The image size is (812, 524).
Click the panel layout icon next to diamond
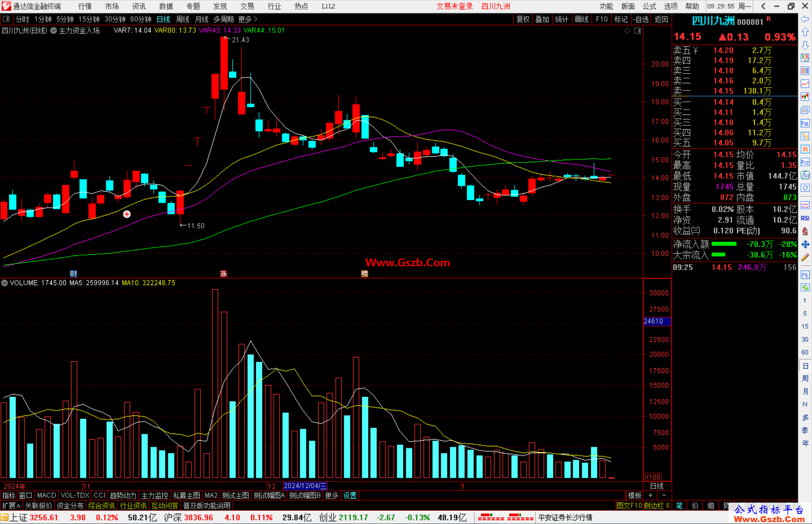[638, 31]
